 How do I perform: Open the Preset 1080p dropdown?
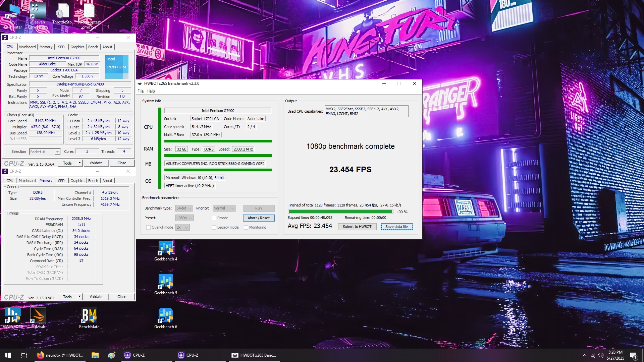click(x=184, y=218)
